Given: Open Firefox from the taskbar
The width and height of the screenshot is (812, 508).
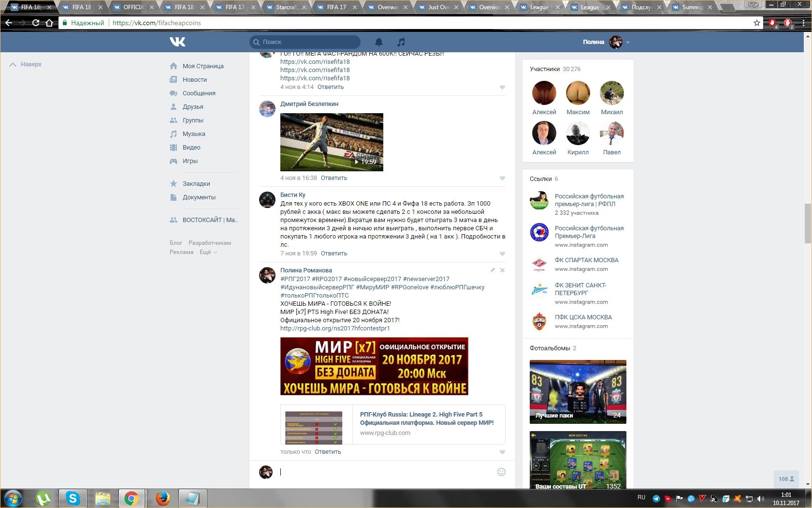Looking at the screenshot, I should click(x=163, y=498).
